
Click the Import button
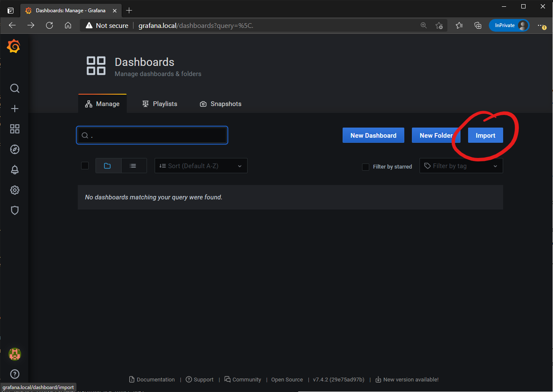click(485, 135)
